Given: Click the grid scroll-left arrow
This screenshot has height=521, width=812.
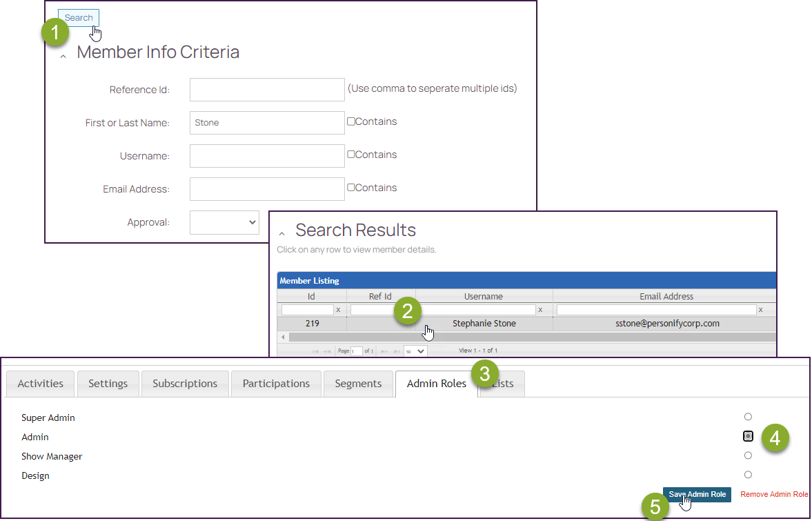Looking at the screenshot, I should [283, 337].
